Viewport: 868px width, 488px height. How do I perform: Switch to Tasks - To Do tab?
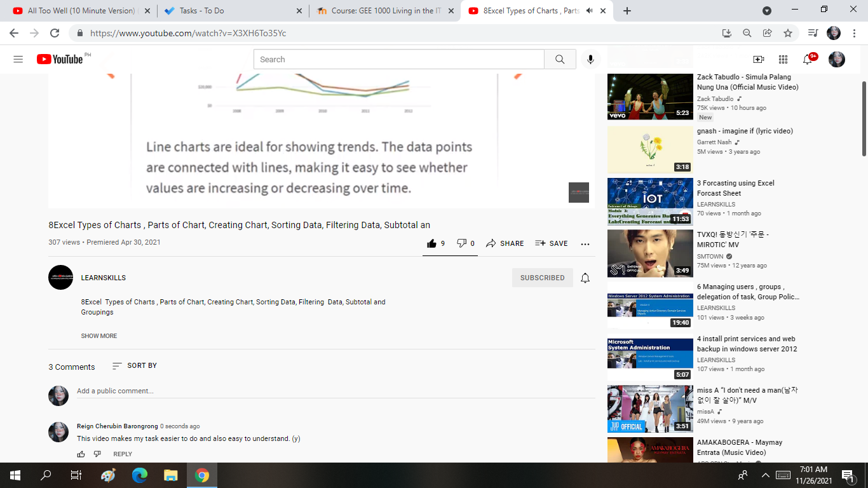pyautogui.click(x=233, y=11)
